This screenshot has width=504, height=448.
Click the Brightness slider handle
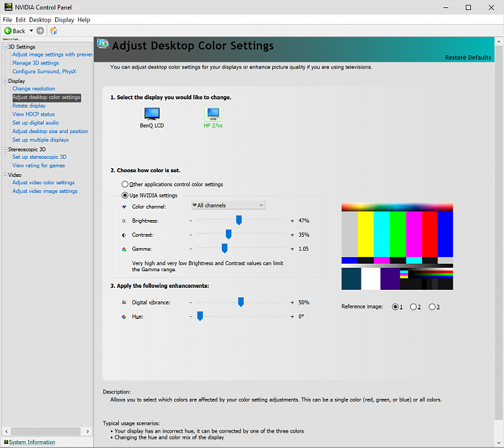239,220
